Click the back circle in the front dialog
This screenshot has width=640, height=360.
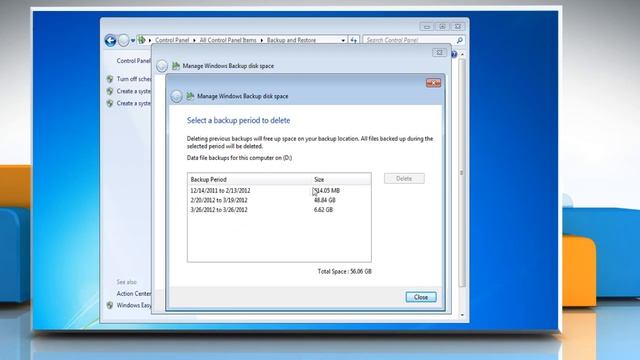[176, 96]
